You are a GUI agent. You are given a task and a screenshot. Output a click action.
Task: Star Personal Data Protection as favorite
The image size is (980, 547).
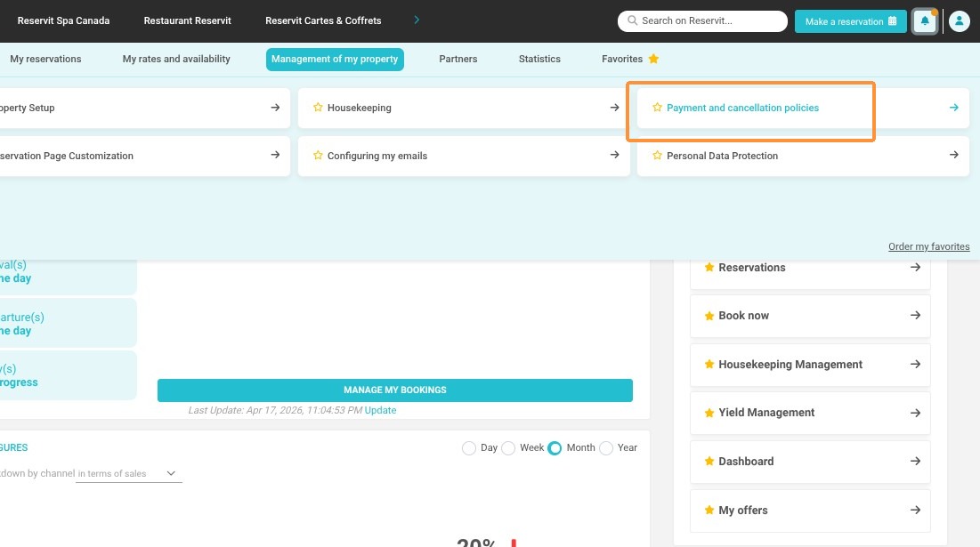click(x=657, y=156)
